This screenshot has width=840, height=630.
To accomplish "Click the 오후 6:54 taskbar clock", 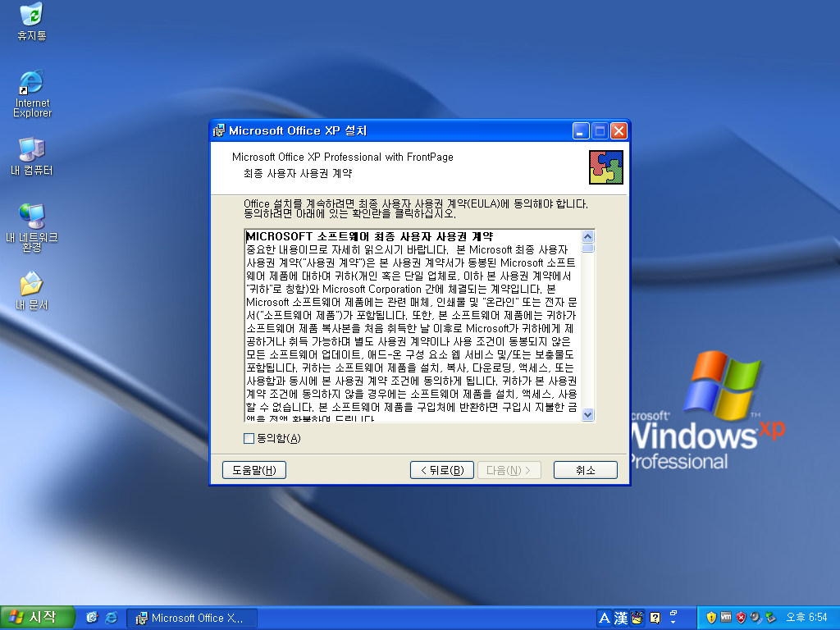I will [806, 618].
